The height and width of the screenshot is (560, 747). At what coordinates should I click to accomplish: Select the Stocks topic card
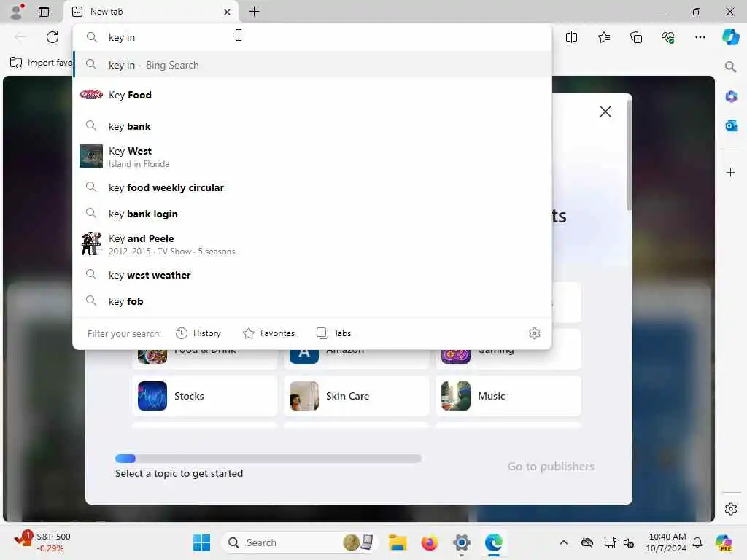(x=205, y=396)
